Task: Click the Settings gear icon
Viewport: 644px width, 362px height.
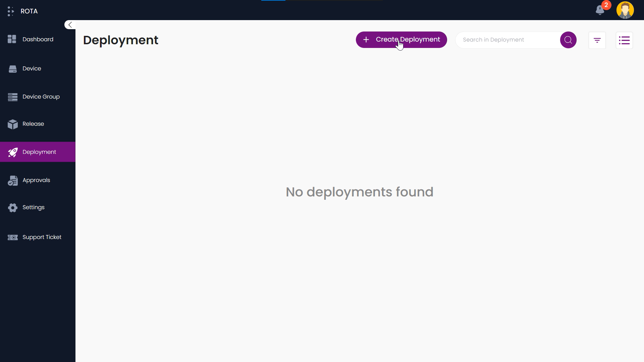Action: 12,207
